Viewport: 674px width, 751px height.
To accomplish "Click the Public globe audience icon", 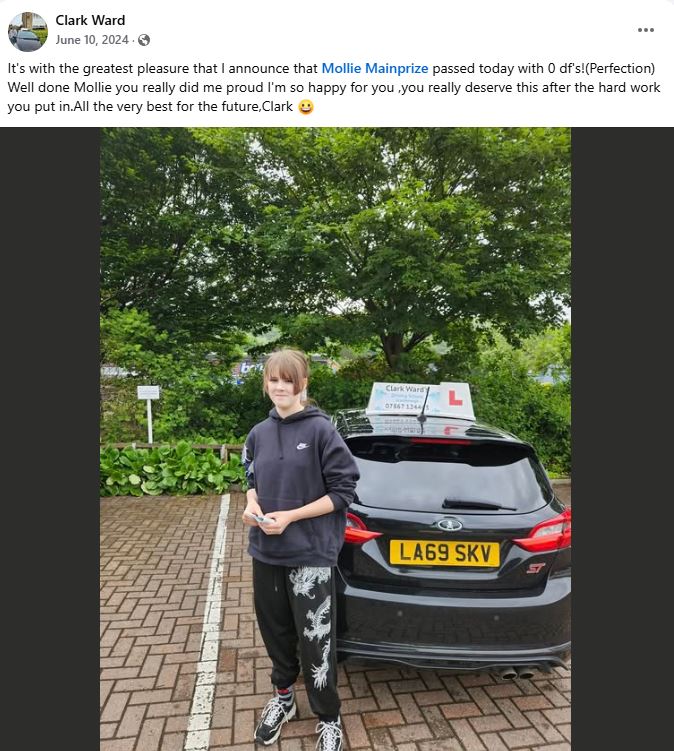I will (144, 40).
